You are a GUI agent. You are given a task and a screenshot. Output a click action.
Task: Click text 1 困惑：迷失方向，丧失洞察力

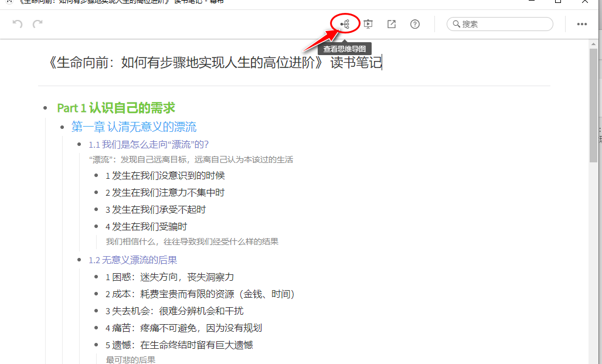169,277
